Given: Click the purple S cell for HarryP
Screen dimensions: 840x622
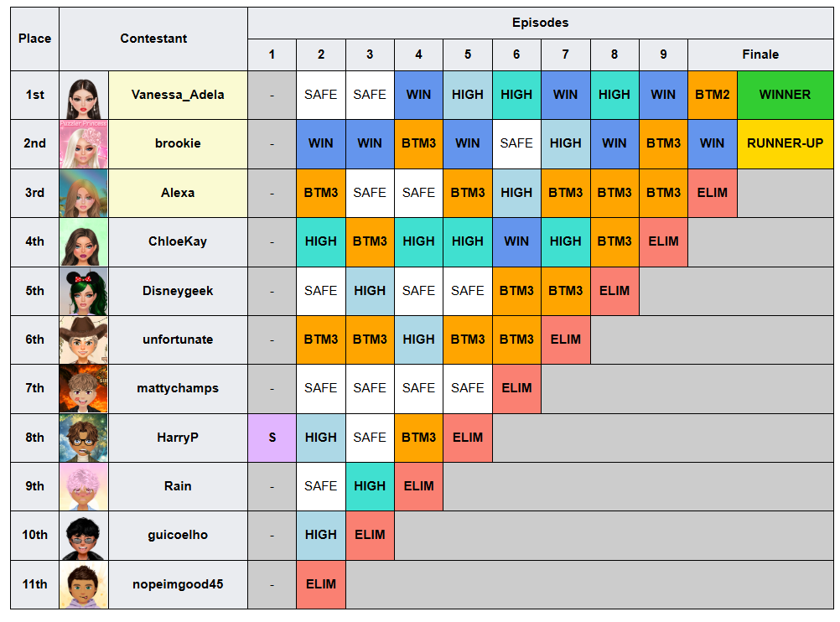Looking at the screenshot, I should [x=272, y=438].
